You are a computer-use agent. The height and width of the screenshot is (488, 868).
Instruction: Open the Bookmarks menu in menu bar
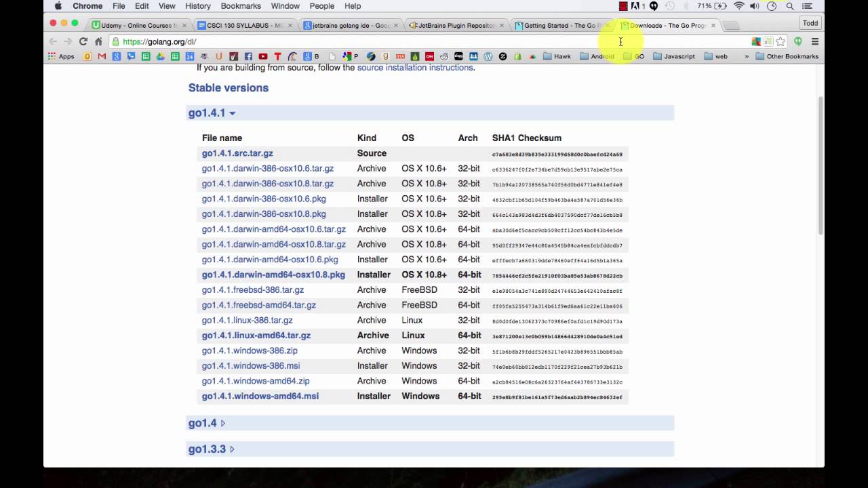[x=241, y=6]
